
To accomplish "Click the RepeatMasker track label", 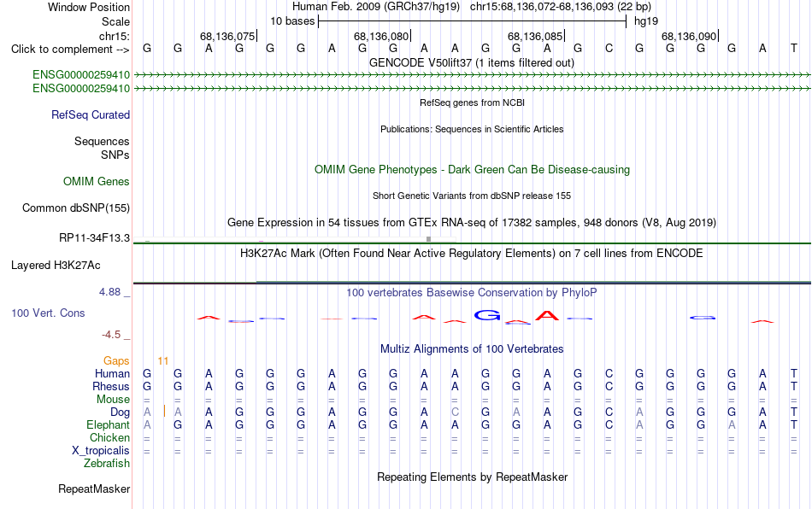I will pyautogui.click(x=94, y=489).
